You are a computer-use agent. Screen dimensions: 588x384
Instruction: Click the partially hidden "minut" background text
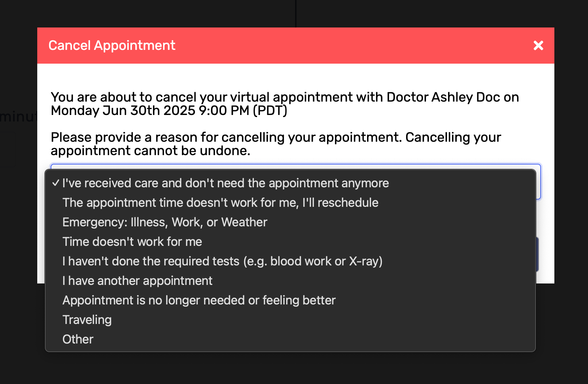(18, 117)
